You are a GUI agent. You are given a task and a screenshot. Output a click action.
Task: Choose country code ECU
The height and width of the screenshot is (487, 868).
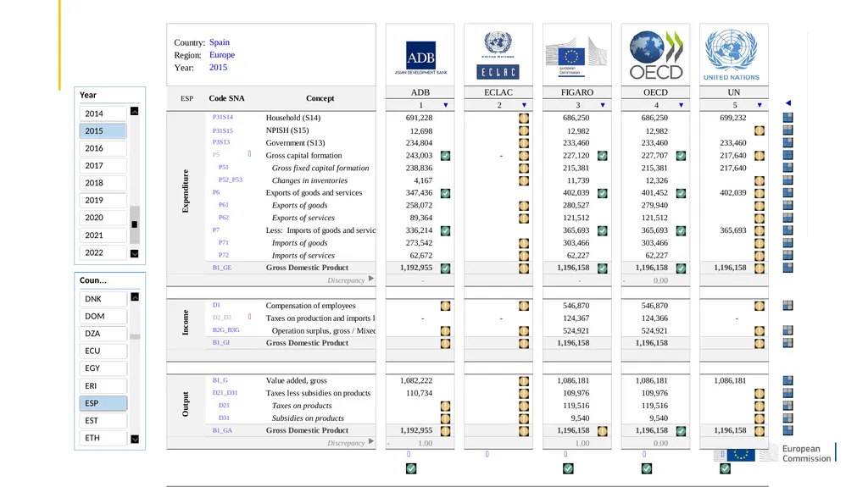103,351
